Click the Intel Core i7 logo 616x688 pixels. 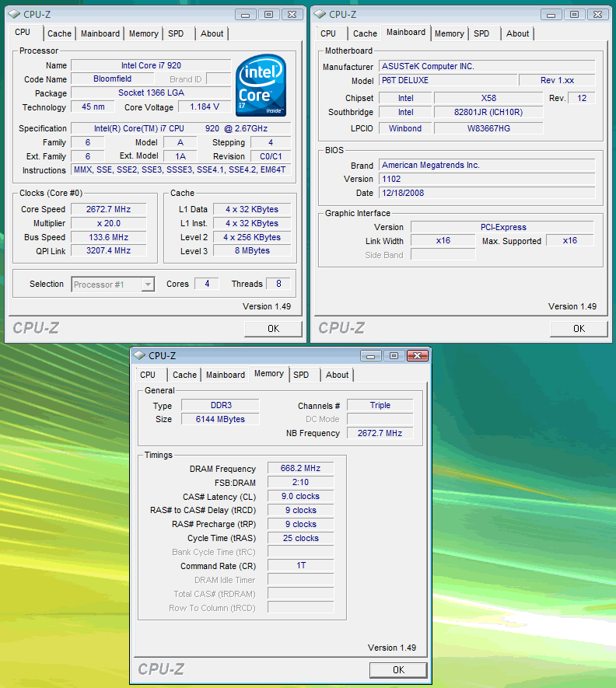coord(261,86)
